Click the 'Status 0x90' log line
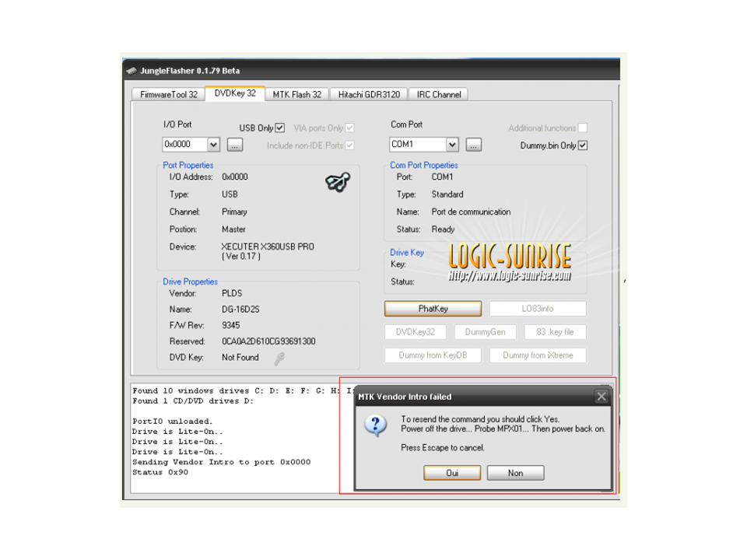This screenshot has width=747, height=560. pos(160,472)
